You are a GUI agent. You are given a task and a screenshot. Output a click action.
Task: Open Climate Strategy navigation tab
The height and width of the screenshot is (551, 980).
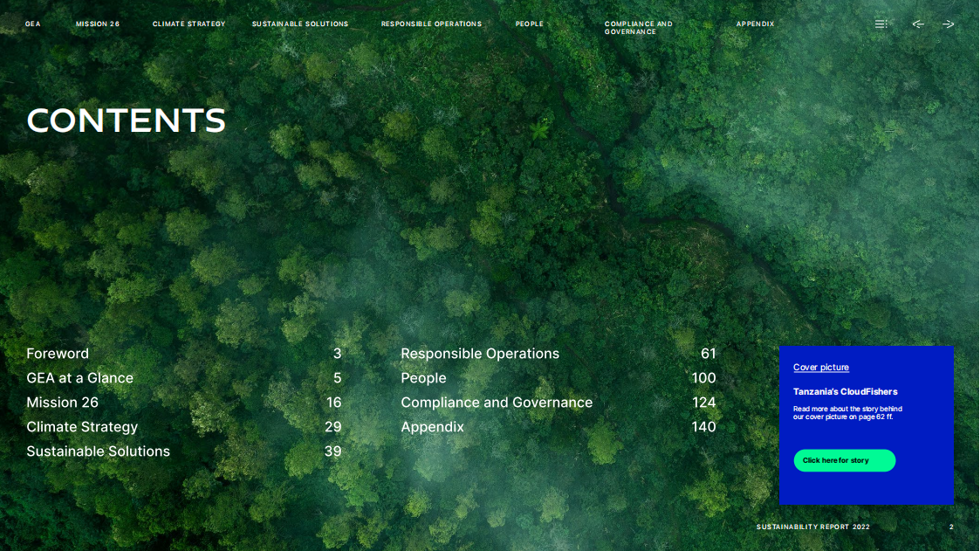pyautogui.click(x=188, y=24)
